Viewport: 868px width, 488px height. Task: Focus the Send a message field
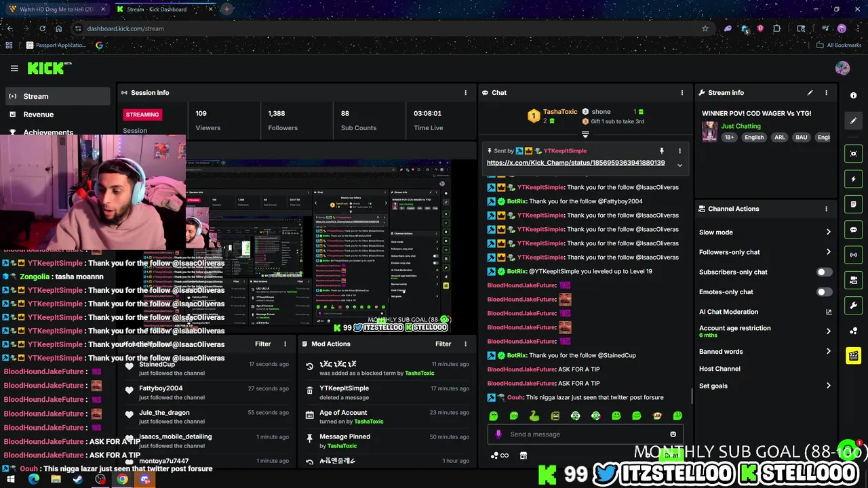pos(585,434)
